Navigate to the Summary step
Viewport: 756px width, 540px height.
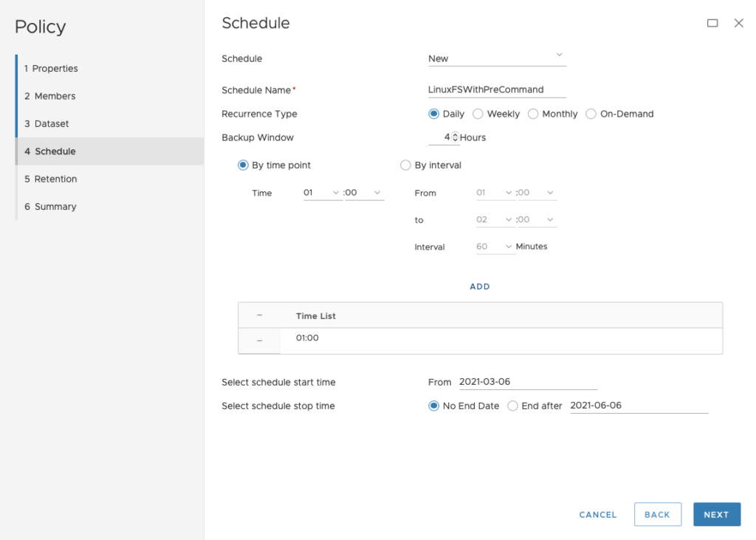(52, 206)
